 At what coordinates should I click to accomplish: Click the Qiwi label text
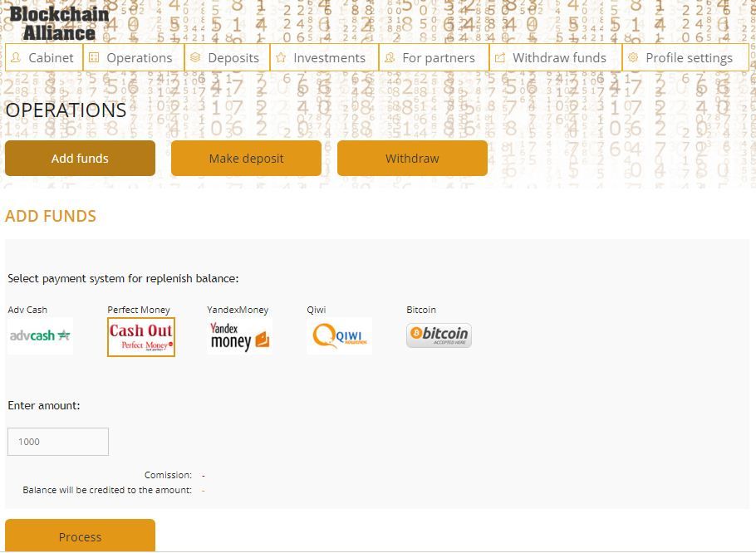click(317, 310)
